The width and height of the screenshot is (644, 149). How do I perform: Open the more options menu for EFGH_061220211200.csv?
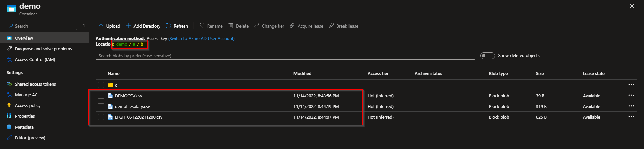631,117
